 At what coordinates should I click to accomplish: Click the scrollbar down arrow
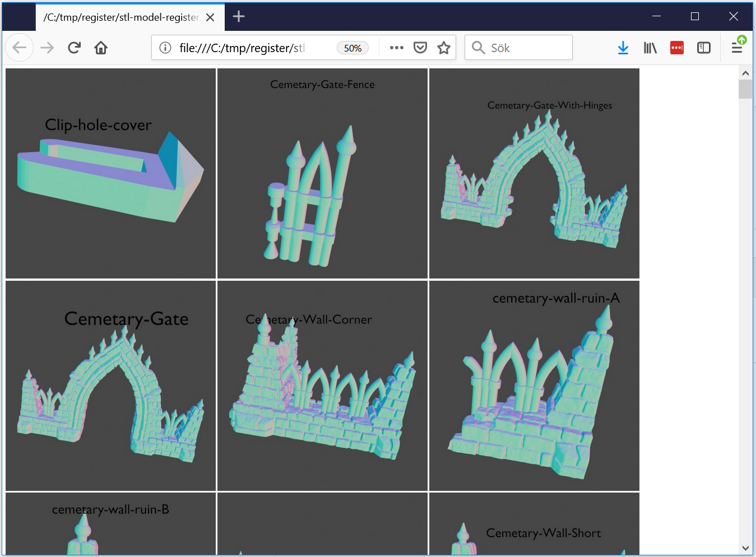[x=745, y=548]
